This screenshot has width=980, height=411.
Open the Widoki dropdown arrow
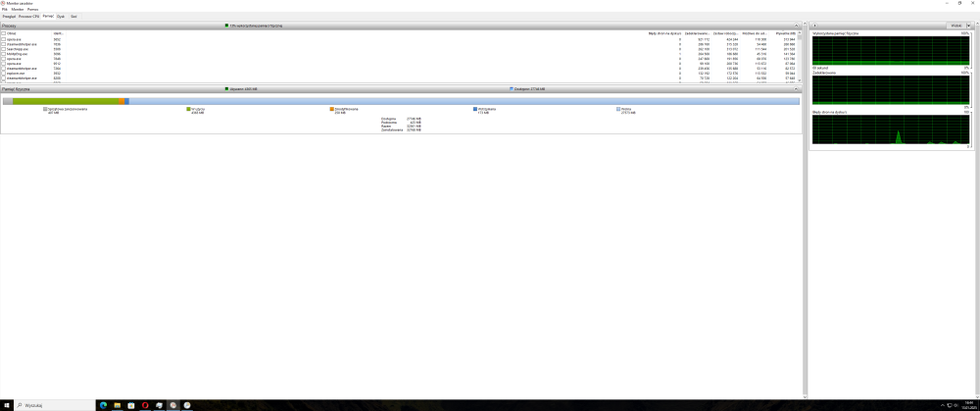pyautogui.click(x=969, y=26)
